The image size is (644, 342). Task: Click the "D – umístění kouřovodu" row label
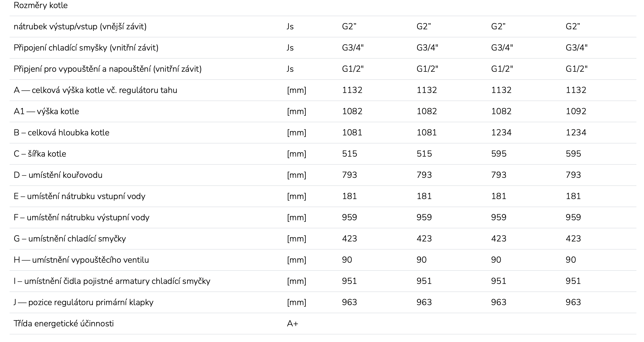pyautogui.click(x=58, y=175)
